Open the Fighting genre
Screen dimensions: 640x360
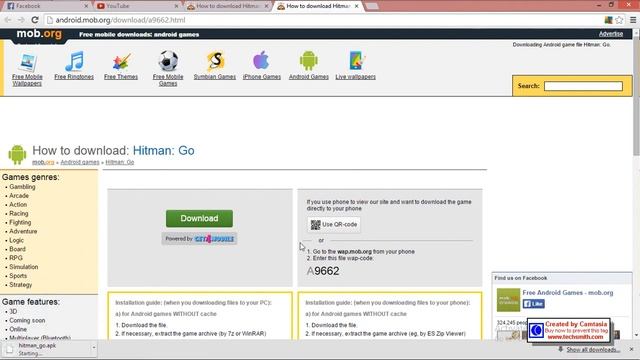tap(20, 222)
